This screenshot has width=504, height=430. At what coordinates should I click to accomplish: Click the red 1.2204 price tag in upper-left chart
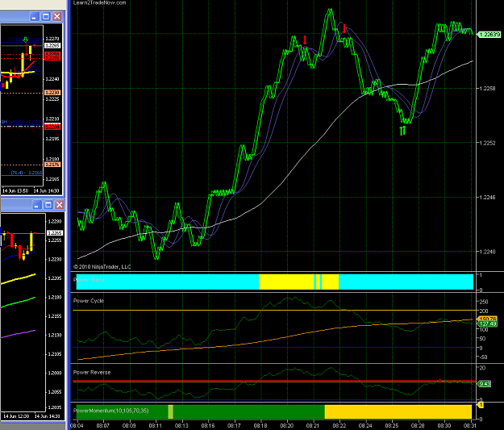pyautogui.click(x=52, y=127)
